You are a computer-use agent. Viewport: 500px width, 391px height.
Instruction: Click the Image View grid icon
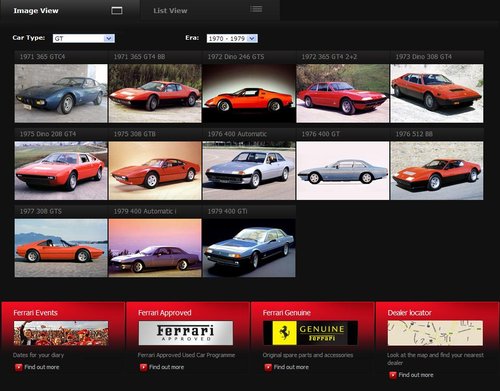click(x=117, y=11)
